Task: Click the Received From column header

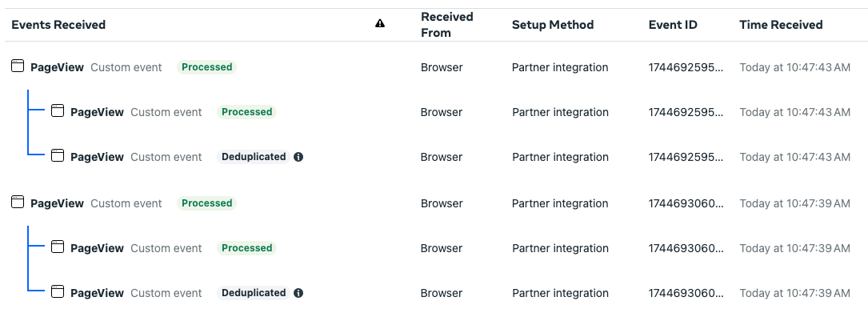Action: [446, 24]
